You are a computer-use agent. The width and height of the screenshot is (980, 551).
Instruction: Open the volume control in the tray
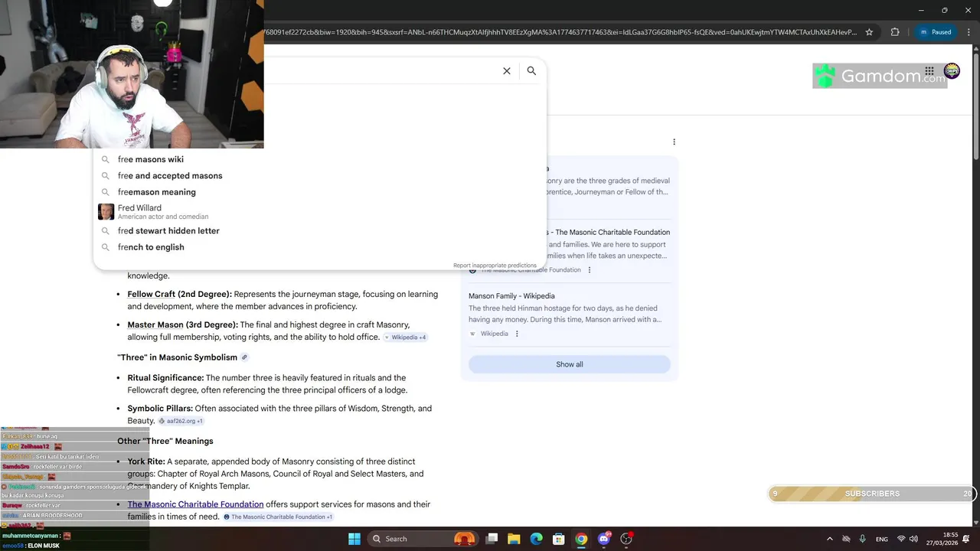[x=913, y=539]
